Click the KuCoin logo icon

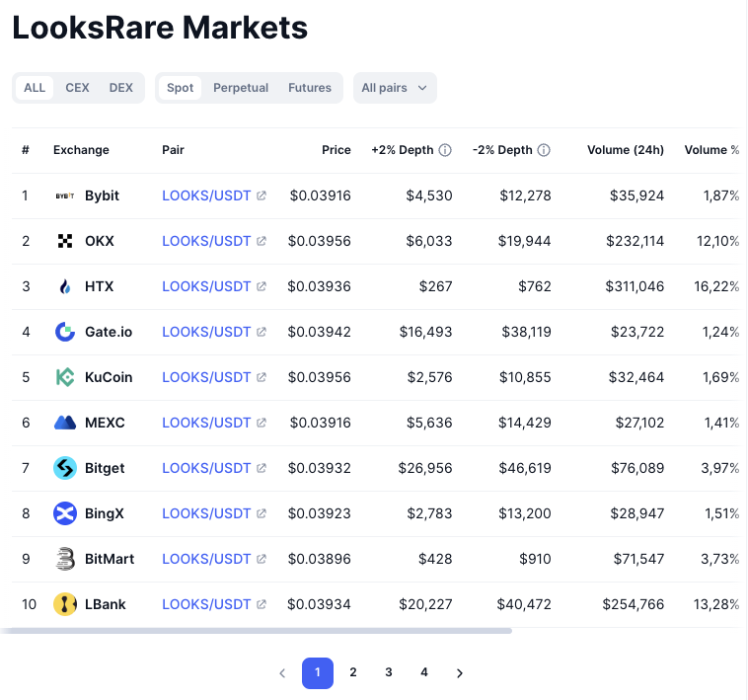click(x=65, y=377)
